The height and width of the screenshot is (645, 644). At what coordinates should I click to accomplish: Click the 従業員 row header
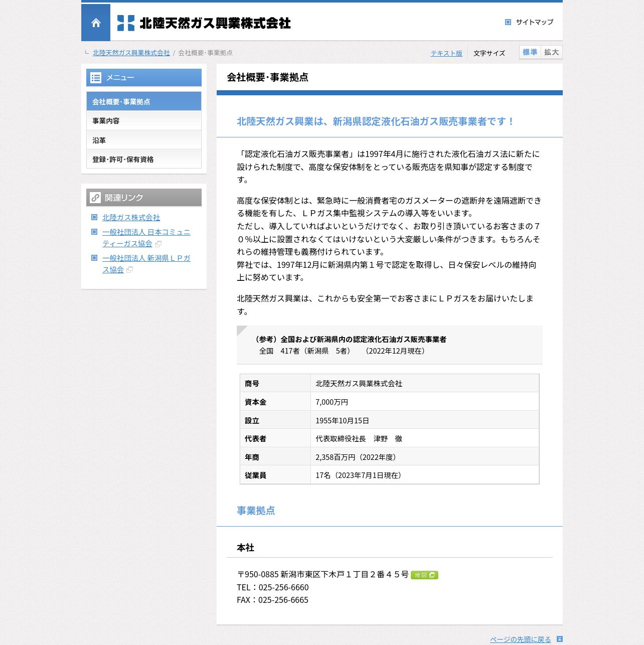tap(275, 475)
